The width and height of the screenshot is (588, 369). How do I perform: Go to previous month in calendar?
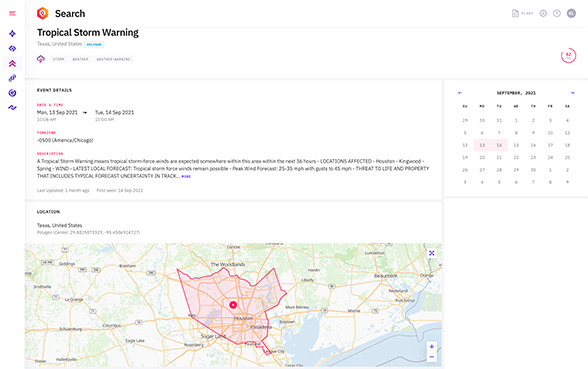[x=460, y=93]
